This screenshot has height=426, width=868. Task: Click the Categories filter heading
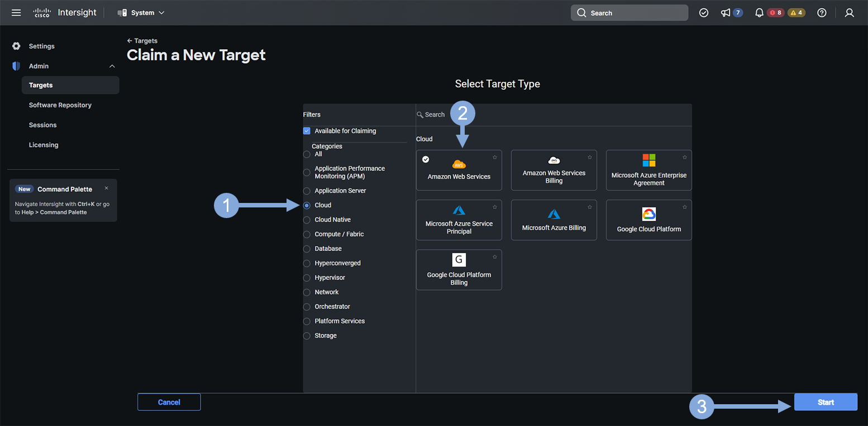point(327,146)
